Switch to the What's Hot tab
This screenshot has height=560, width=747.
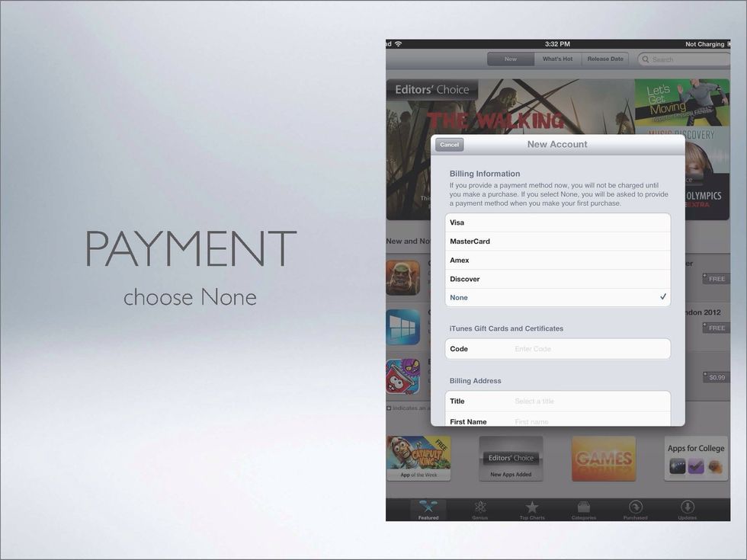click(x=558, y=59)
